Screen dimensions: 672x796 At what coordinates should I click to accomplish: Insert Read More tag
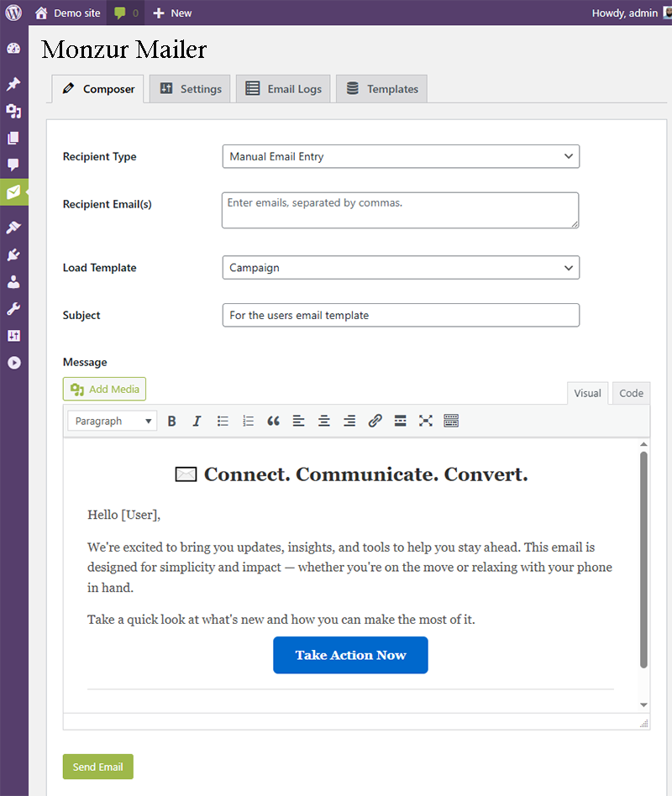pyautogui.click(x=401, y=421)
